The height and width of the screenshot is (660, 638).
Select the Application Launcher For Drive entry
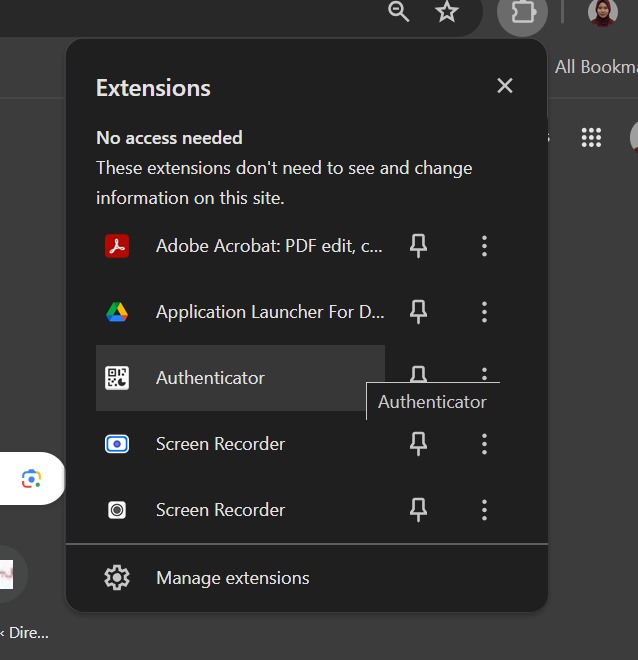pos(268,312)
